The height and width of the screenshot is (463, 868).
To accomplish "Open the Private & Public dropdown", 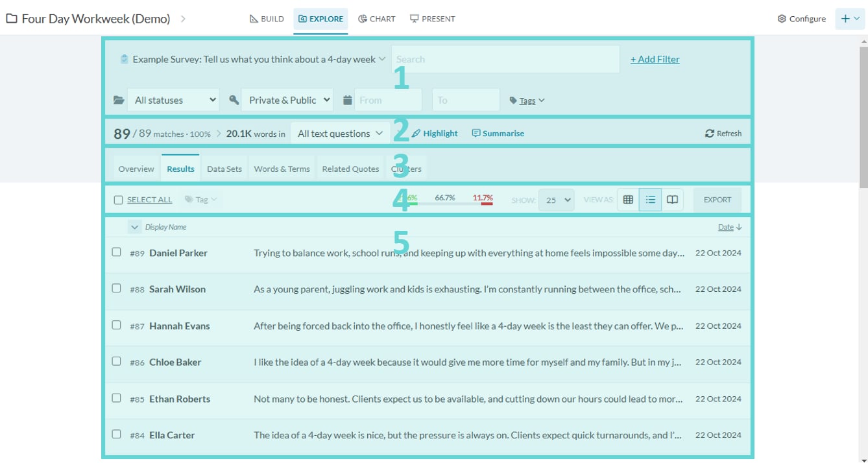I will pyautogui.click(x=287, y=100).
